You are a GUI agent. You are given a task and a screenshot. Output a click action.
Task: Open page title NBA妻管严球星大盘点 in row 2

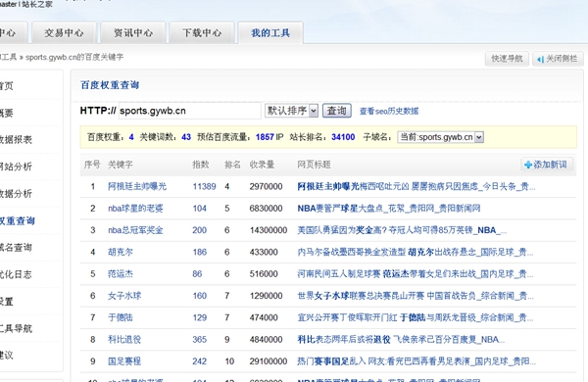point(389,208)
